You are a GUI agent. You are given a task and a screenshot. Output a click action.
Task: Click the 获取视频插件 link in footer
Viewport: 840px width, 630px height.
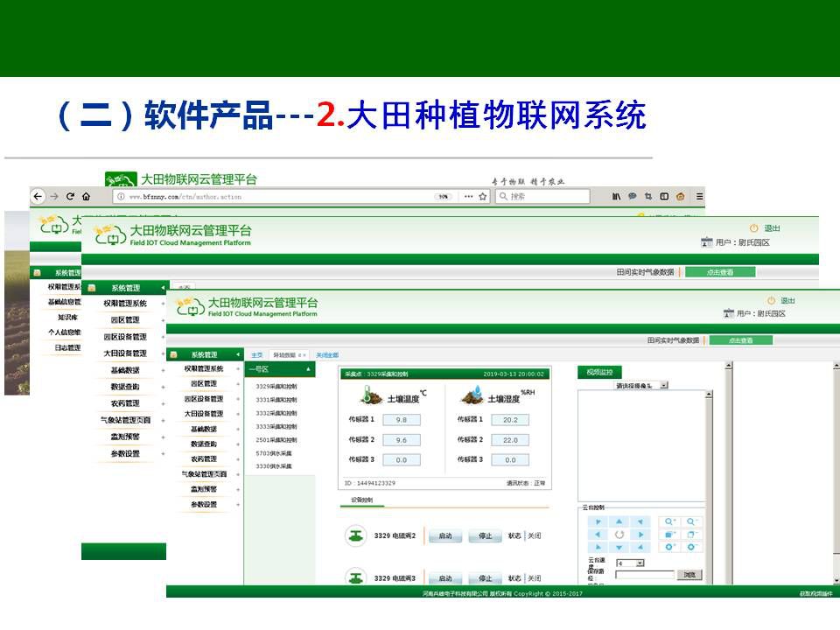(x=816, y=593)
